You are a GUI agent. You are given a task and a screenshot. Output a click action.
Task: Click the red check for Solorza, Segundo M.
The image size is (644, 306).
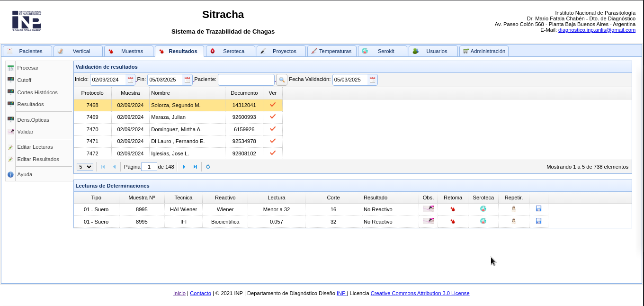point(273,105)
